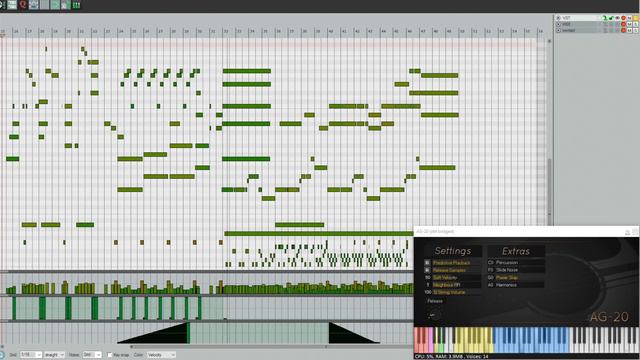Click the green toolbar icon after the grey one
640x360 pixels.
click(x=55, y=4)
